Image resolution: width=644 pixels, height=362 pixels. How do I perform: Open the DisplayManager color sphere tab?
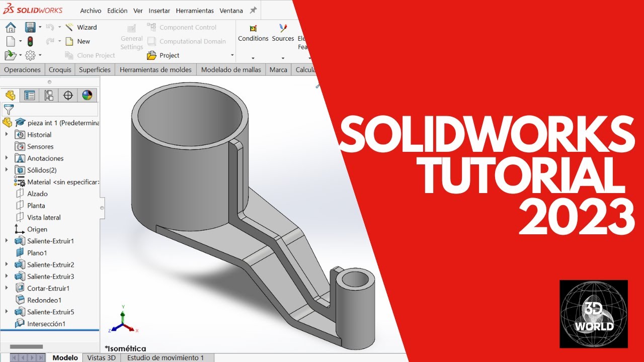[88, 95]
